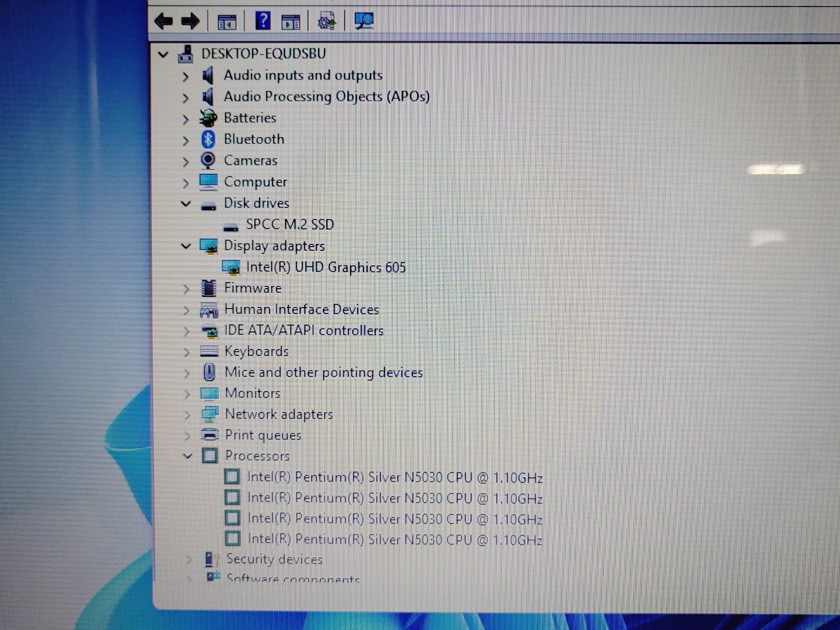The height and width of the screenshot is (630, 840).
Task: Collapse the DESKTOP-EQUDSBU root node
Action: tap(163, 55)
